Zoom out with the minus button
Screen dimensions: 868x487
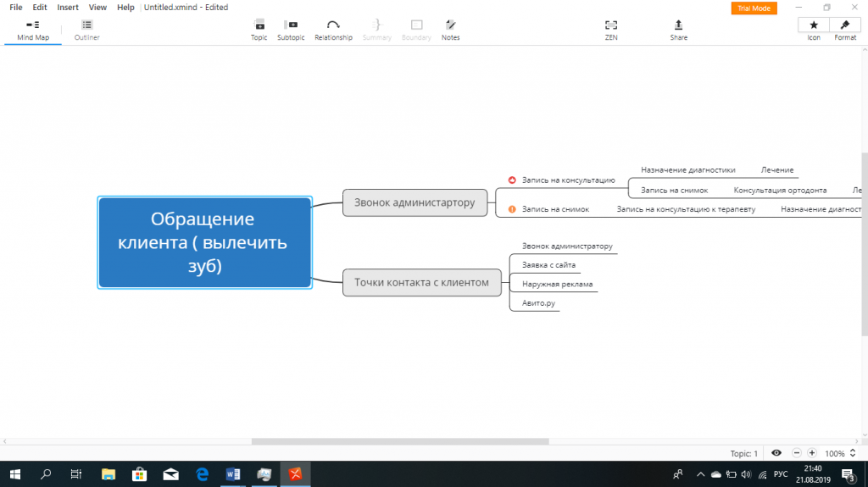point(797,453)
